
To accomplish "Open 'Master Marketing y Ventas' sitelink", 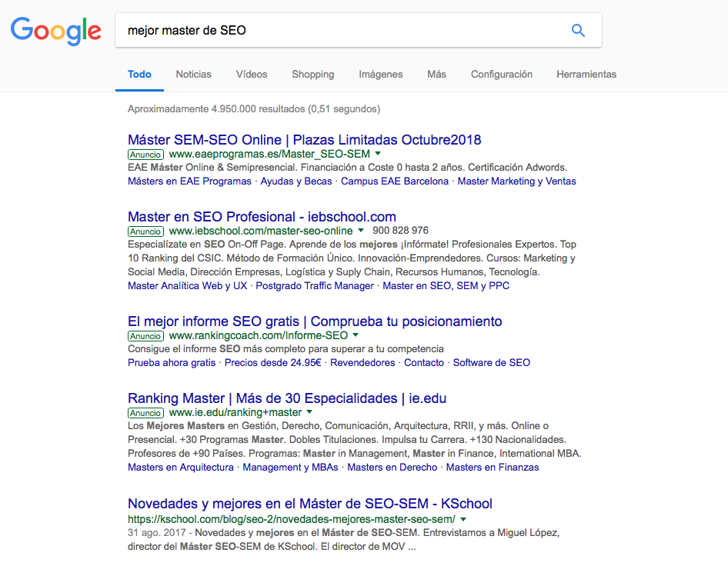I will [x=516, y=181].
